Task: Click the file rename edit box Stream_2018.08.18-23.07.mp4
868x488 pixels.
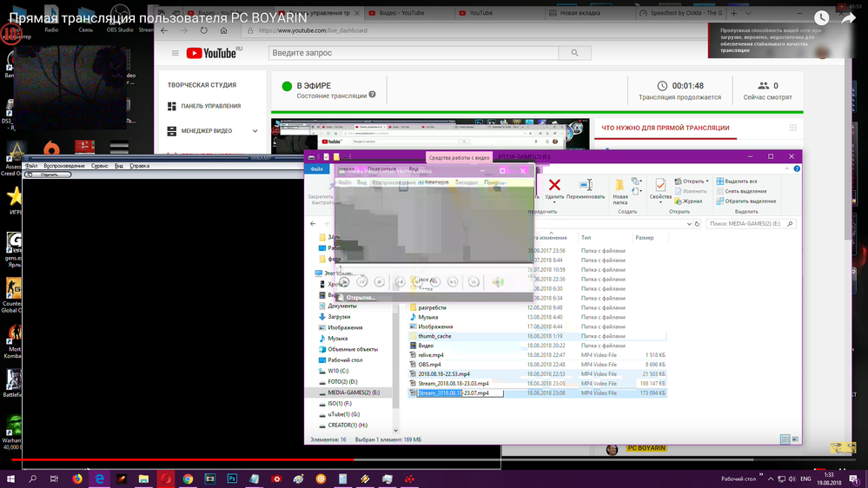Action: click(460, 392)
